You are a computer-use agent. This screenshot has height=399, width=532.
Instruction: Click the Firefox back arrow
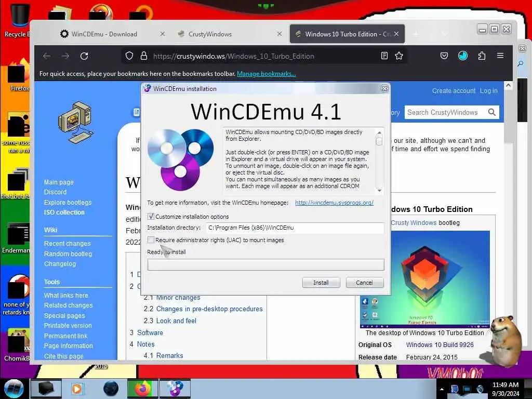point(47,56)
